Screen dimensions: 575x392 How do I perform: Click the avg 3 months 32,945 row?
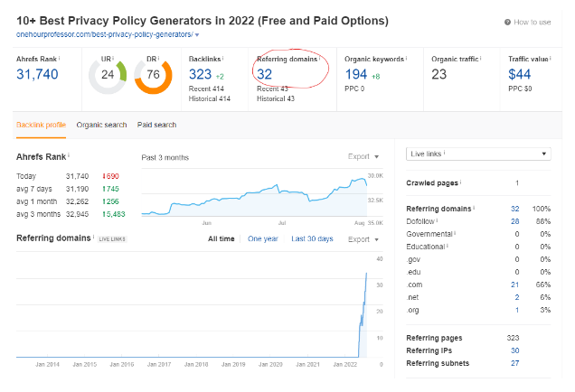(71, 214)
